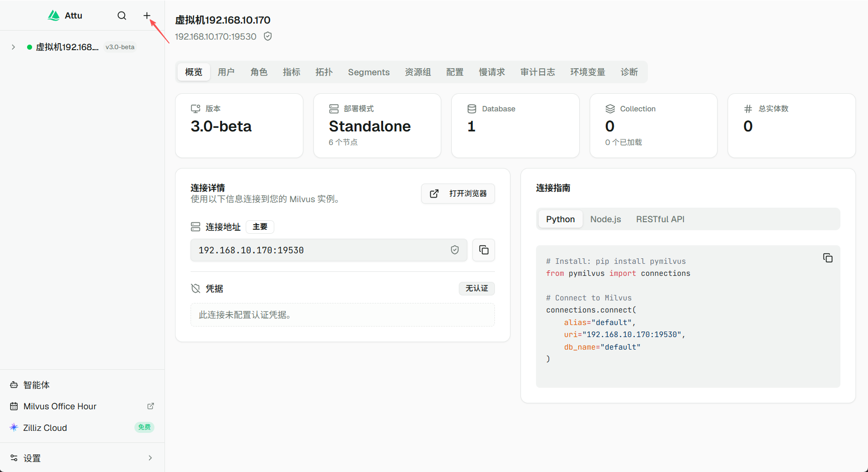Click the green connection status dot

30,47
